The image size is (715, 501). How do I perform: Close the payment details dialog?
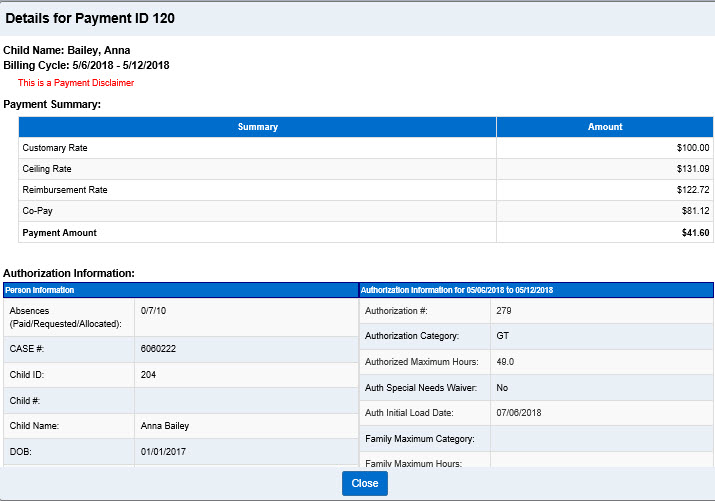(365, 483)
